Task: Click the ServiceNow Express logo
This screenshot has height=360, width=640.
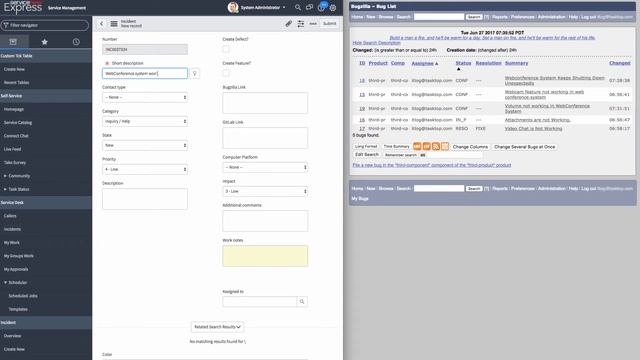Action: (23, 7)
